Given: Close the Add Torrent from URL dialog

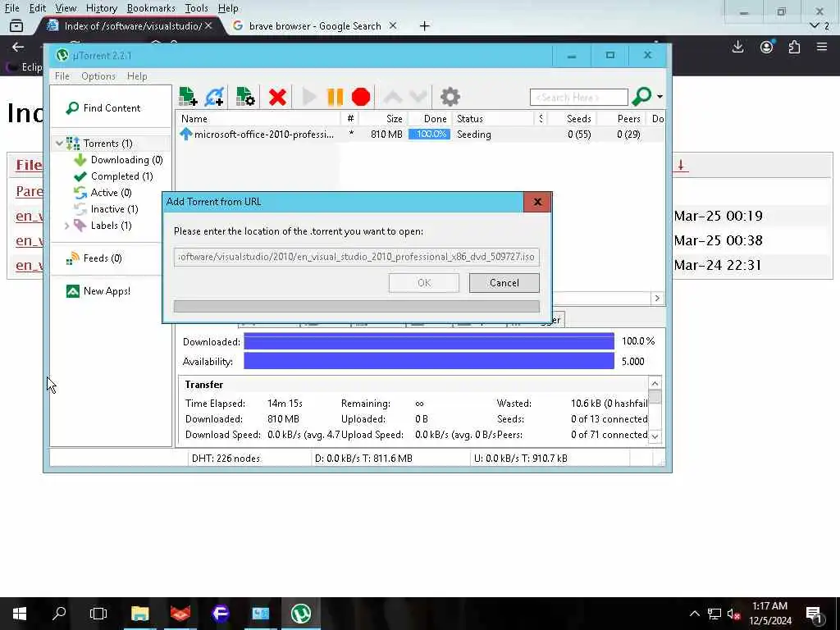Looking at the screenshot, I should click(x=537, y=202).
